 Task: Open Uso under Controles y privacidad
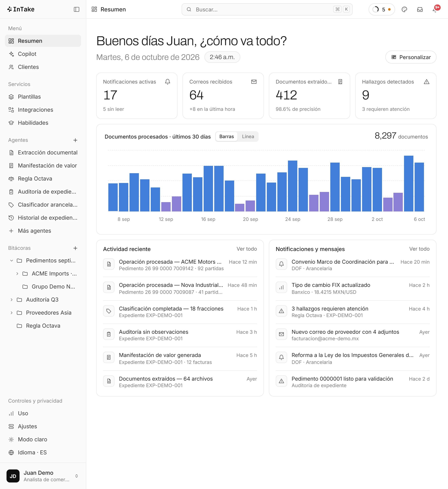(x=43, y=413)
